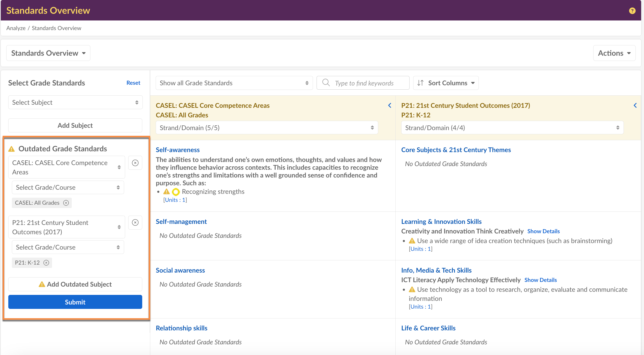This screenshot has height=355, width=644.
Task: Collapse the CASEL column with its chevron
Action: [x=390, y=105]
